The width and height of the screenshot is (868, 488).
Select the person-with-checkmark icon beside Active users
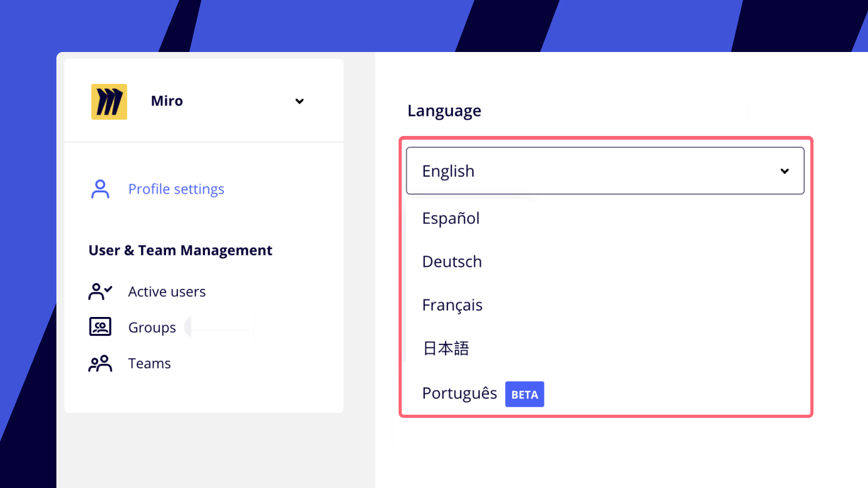point(100,291)
